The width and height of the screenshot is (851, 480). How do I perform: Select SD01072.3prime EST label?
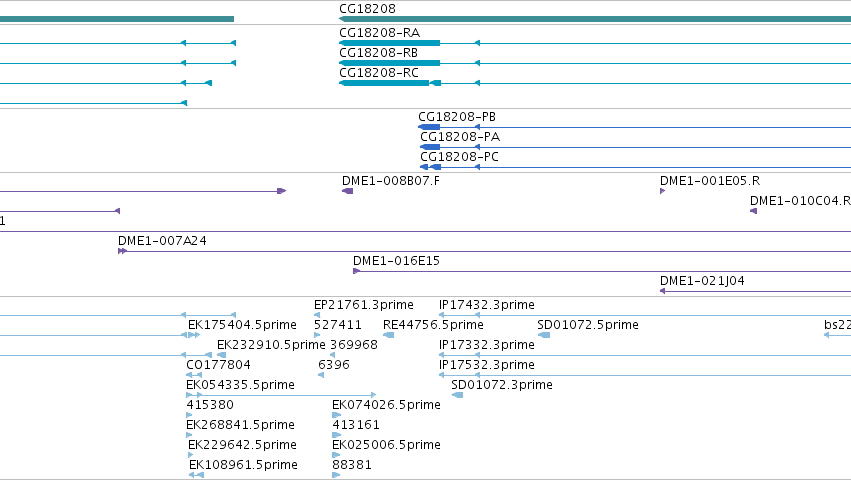click(502, 385)
